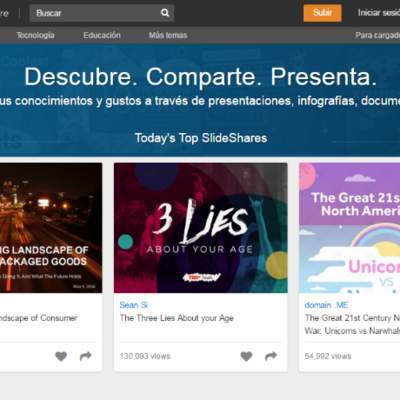Click the Descubre. Comparte. Presenta. headline
Viewport: 400px width, 400px height.
pos(201,77)
